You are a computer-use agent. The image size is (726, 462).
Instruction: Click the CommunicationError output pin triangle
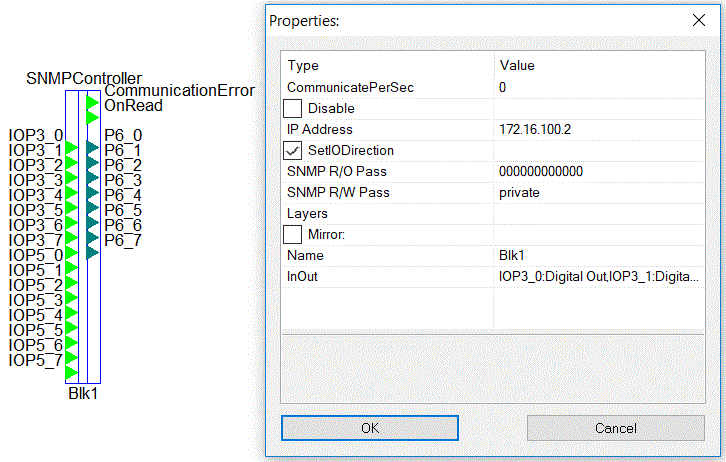(93, 102)
